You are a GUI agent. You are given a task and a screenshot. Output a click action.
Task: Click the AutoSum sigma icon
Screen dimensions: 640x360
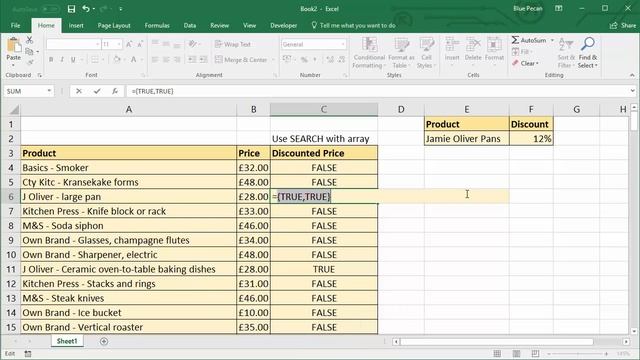[516, 40]
